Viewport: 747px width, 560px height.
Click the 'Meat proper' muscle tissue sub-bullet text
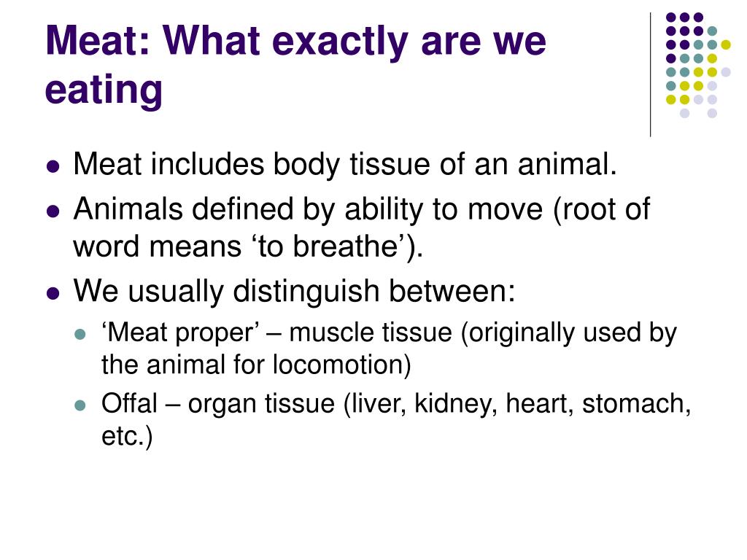pyautogui.click(x=389, y=348)
